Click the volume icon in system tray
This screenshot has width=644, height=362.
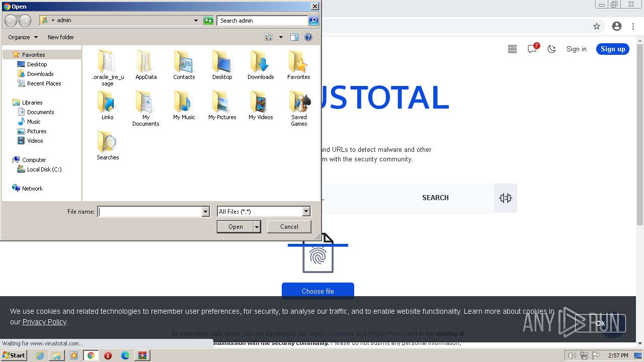click(572, 355)
